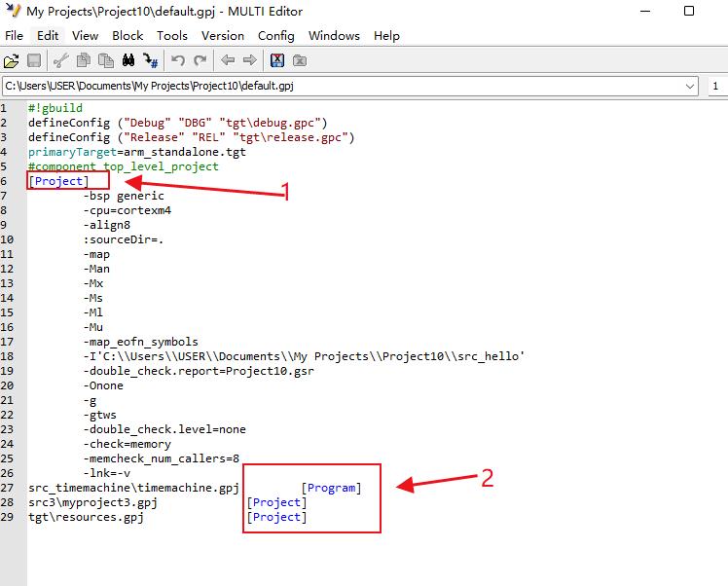Expand the file path dropdown arrow

coord(690,87)
